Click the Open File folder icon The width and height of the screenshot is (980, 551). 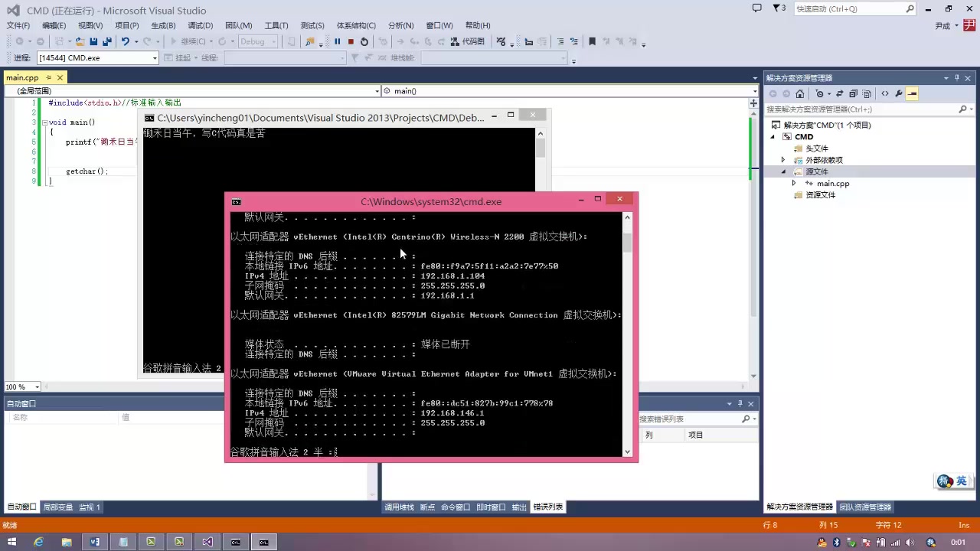pyautogui.click(x=80, y=41)
